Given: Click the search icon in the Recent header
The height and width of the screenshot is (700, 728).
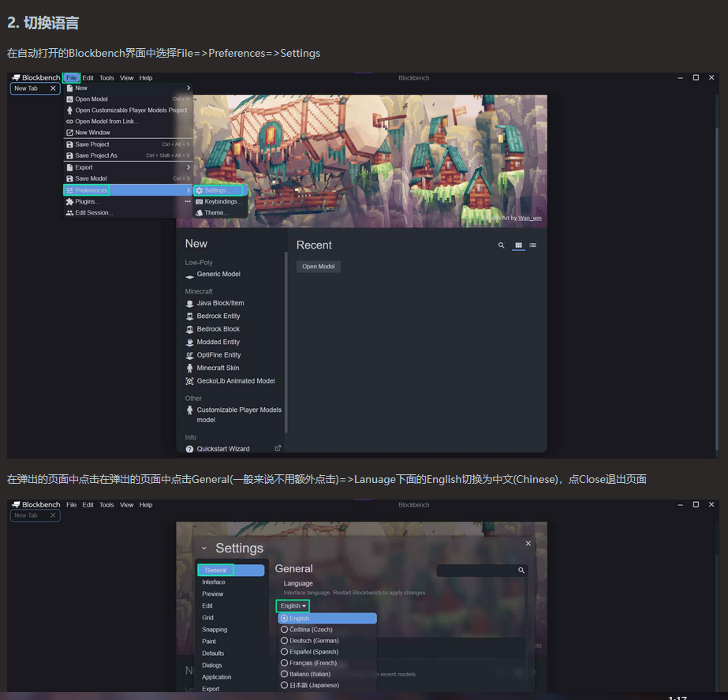Looking at the screenshot, I should point(502,245).
